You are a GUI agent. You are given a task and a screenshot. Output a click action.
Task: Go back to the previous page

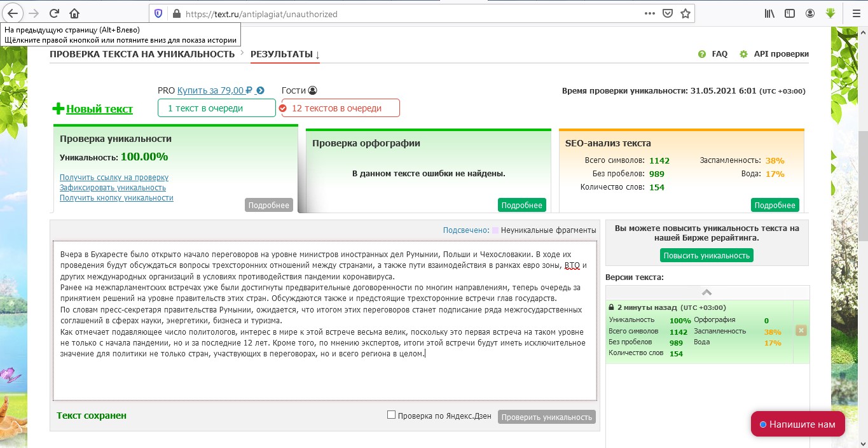pyautogui.click(x=13, y=13)
